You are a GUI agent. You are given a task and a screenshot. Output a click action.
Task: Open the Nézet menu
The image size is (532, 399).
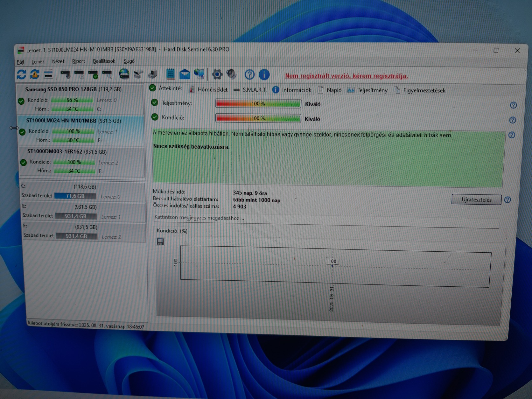(x=58, y=61)
